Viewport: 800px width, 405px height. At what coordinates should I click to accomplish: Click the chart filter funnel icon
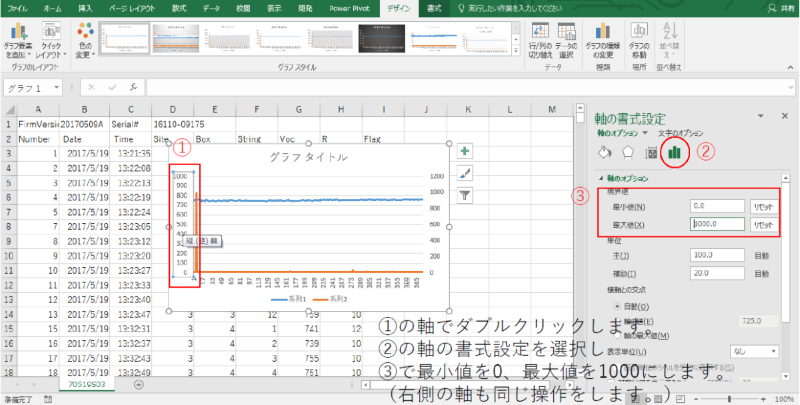pos(464,195)
